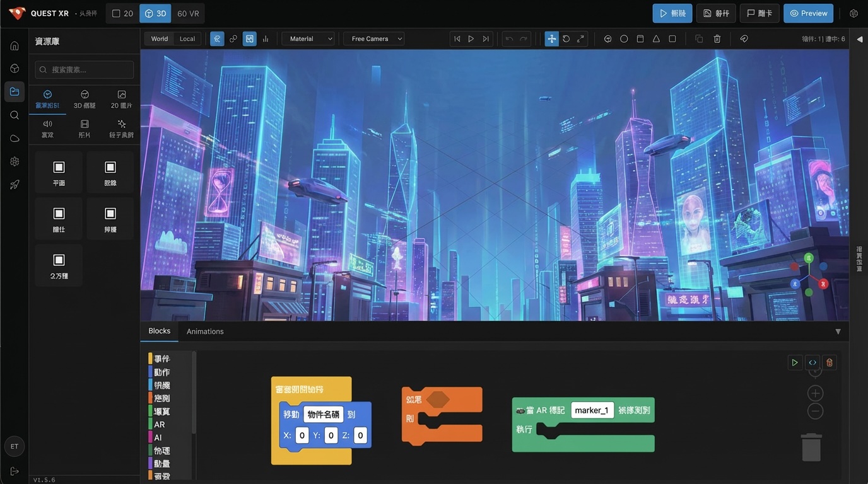Zoom out the blocks workspace
Viewport: 868px width, 484px height.
pos(816,412)
